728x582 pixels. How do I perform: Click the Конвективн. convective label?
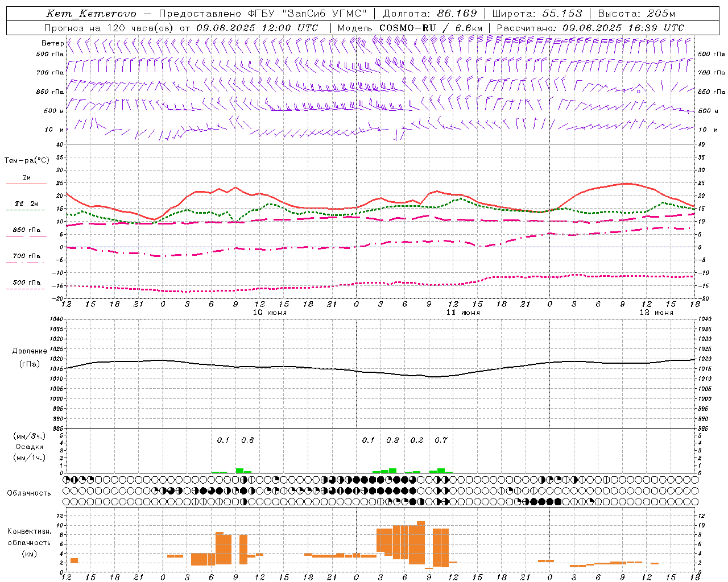pos(29,531)
